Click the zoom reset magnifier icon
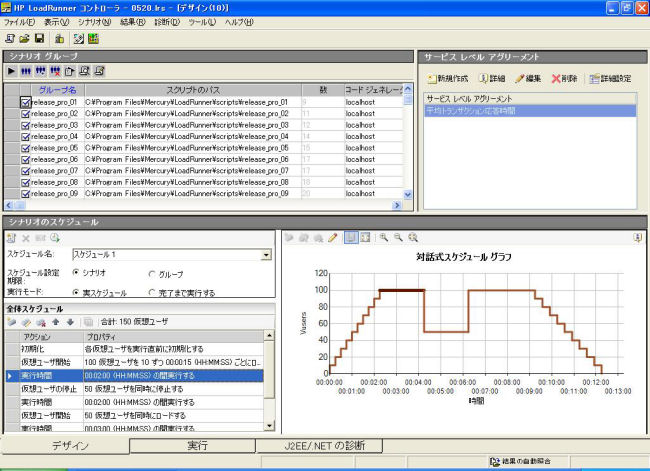Screen dimensions: 650x471 click(x=413, y=238)
